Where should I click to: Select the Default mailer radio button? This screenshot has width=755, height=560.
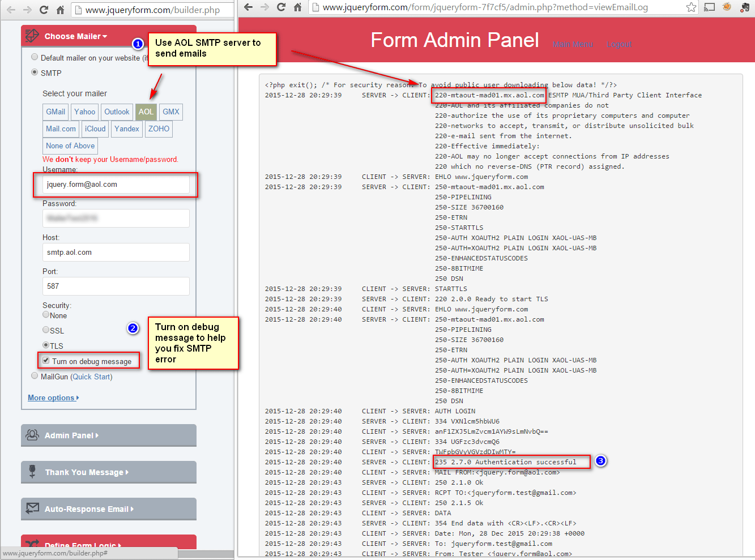35,57
